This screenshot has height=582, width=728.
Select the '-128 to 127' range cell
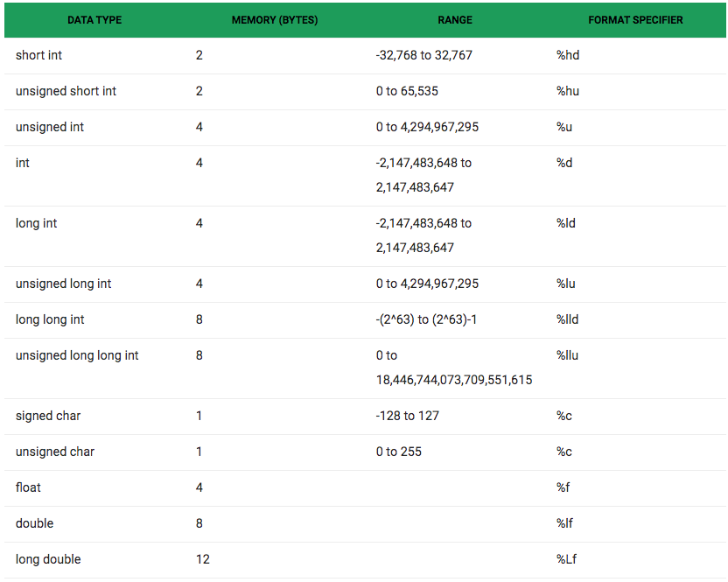408,416
